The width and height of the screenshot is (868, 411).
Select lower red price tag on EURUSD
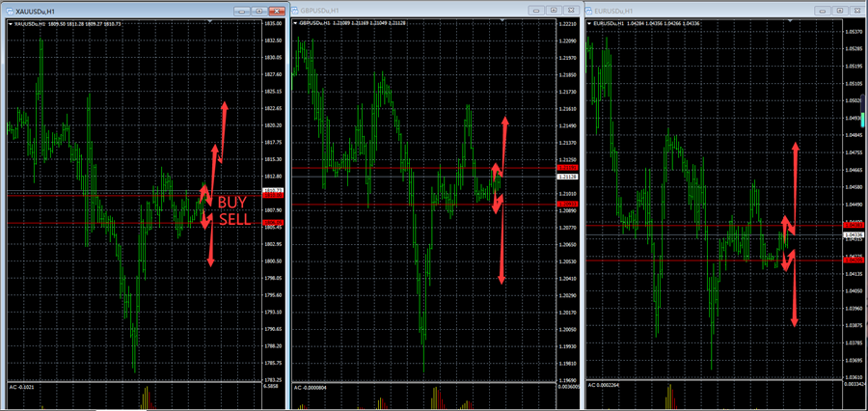click(x=853, y=260)
